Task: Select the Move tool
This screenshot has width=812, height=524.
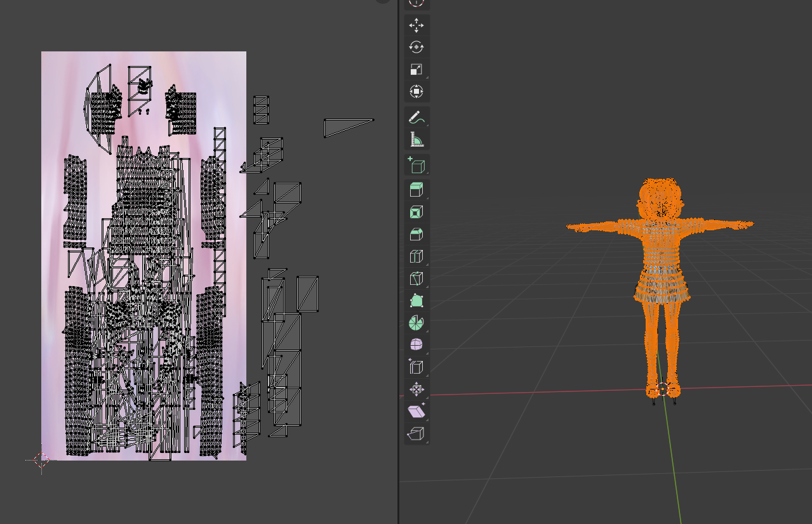Action: tap(416, 25)
